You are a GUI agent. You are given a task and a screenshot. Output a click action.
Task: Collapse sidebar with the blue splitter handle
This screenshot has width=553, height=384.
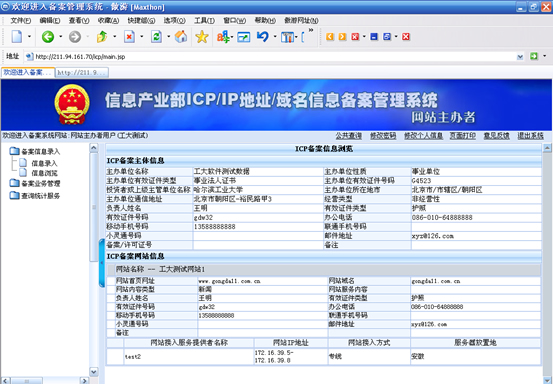[x=102, y=263]
